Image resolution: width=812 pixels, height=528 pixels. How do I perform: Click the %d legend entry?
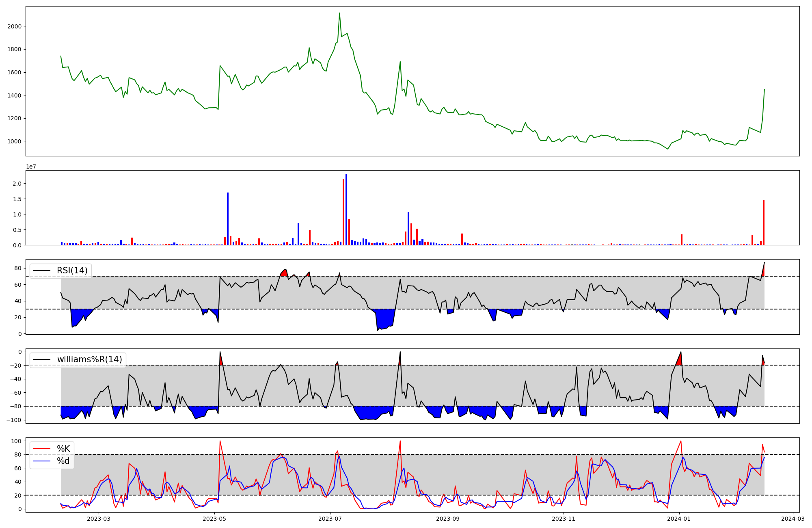(63, 461)
